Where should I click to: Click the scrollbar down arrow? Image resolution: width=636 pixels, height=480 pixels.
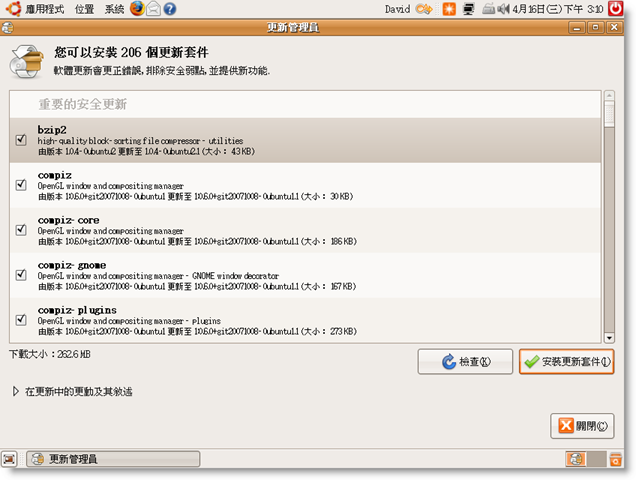click(x=609, y=338)
